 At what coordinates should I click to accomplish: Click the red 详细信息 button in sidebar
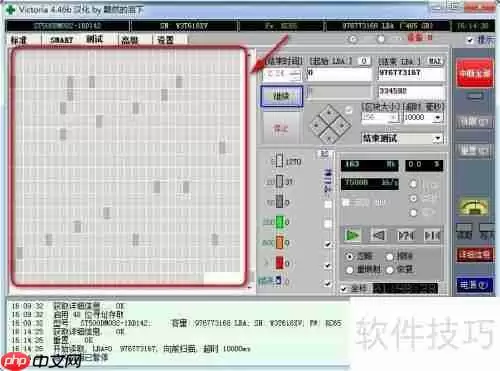(475, 255)
